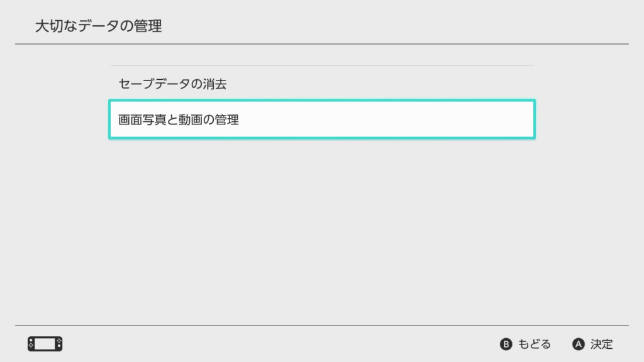Click the circled A button icon
Viewport: 644px width, 362px height.
[x=579, y=344]
